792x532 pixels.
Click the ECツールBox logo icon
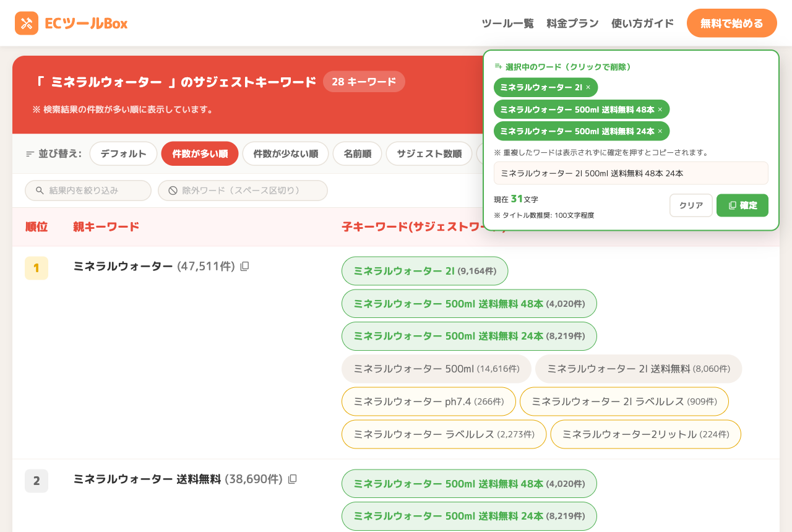click(x=27, y=24)
